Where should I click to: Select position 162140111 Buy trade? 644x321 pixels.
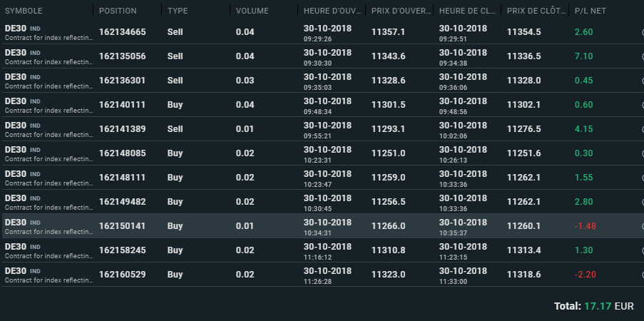point(123,105)
